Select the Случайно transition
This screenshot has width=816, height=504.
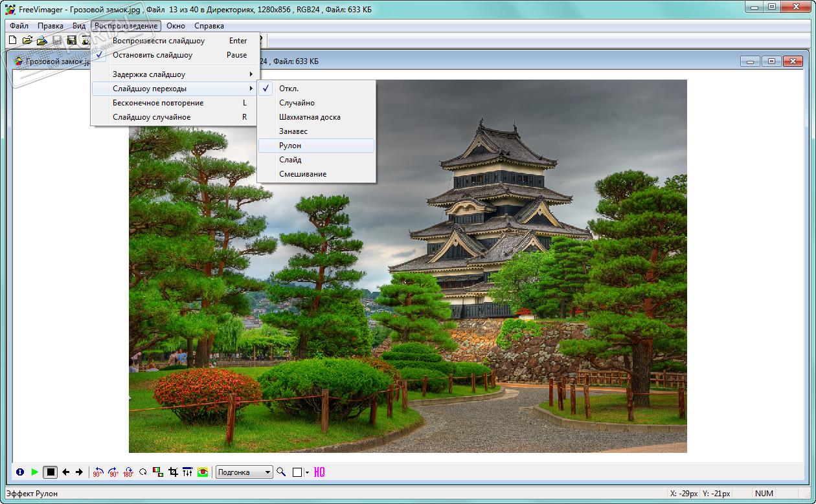tap(317, 103)
